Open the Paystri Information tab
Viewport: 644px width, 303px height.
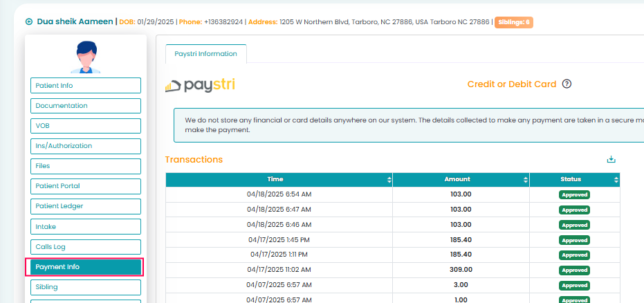click(x=205, y=54)
